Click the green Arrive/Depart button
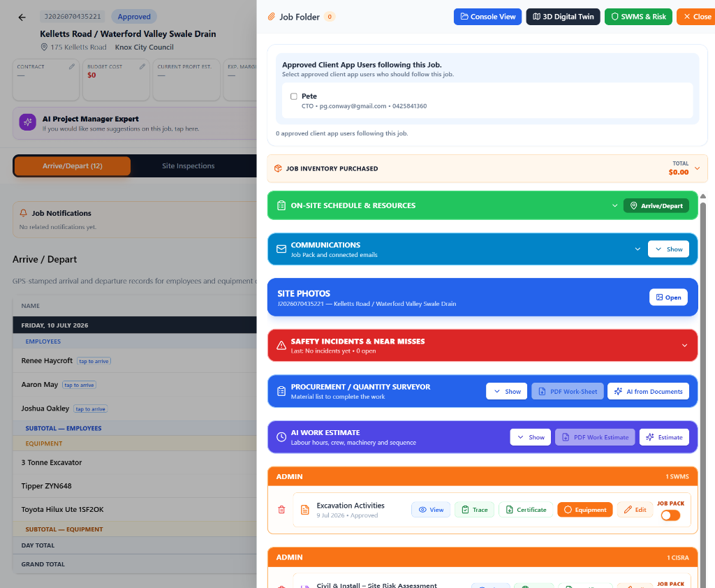This screenshot has height=588, width=715. [x=656, y=206]
